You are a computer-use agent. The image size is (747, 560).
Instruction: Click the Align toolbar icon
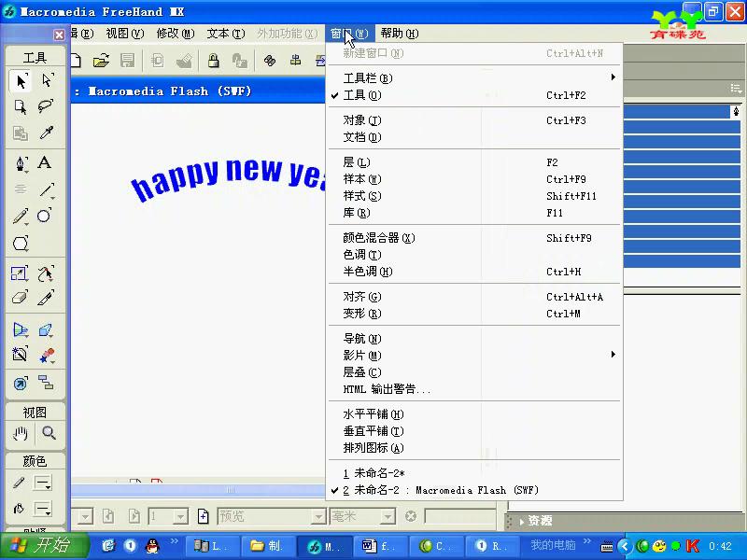pyautogui.click(x=296, y=60)
